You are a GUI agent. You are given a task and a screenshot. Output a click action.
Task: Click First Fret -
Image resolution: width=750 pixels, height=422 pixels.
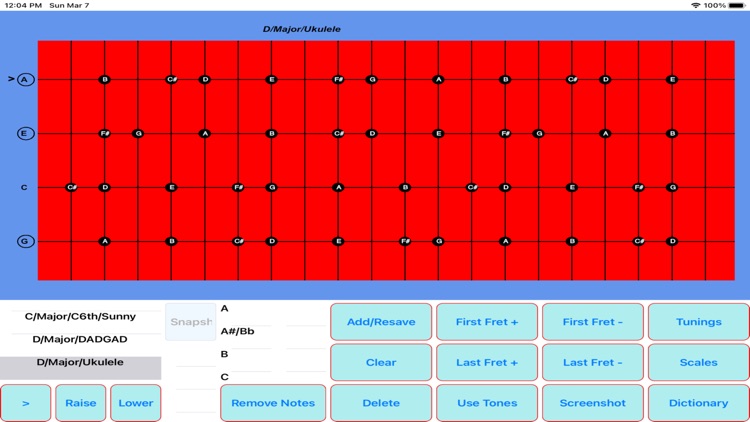[593, 322]
